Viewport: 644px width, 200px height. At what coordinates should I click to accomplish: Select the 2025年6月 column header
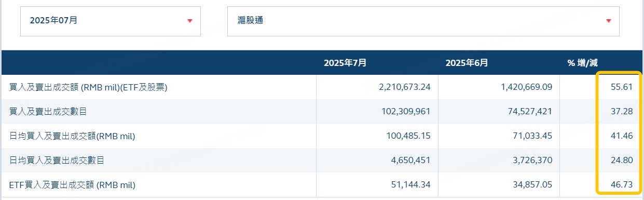pyautogui.click(x=467, y=62)
